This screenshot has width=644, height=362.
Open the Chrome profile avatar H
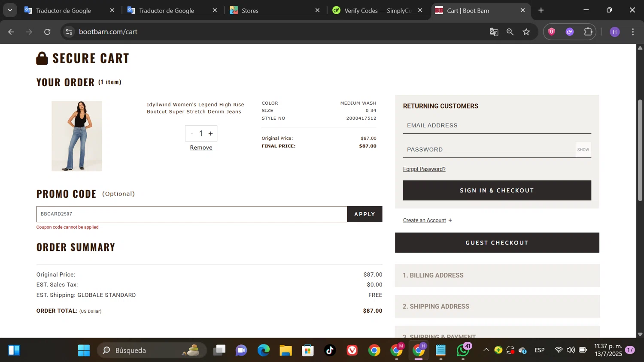coord(615,32)
